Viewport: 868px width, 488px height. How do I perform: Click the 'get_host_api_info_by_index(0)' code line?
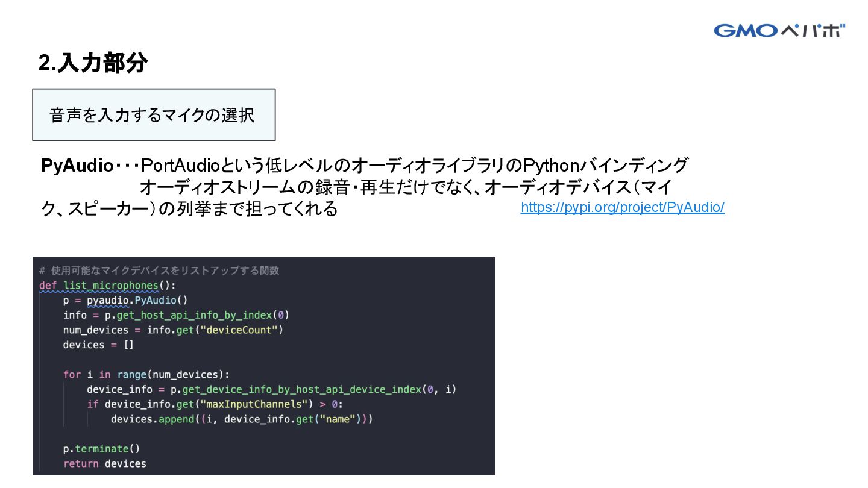[176, 315]
